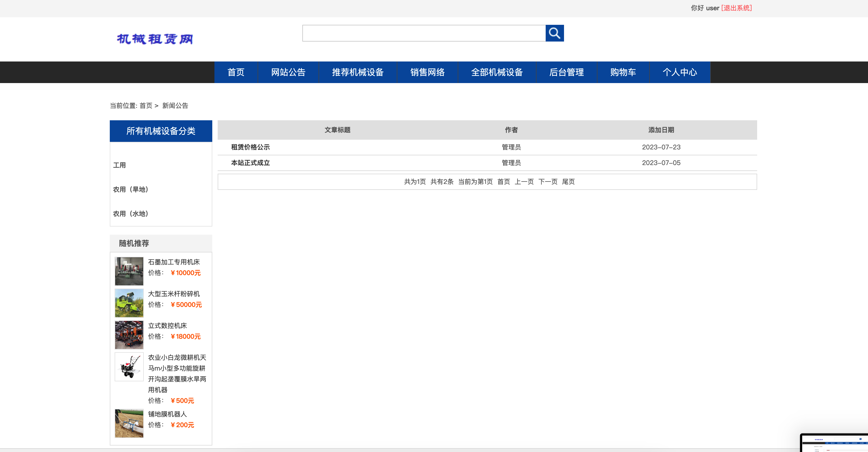Open 铺地膜机器人 product thumbnail

129,423
